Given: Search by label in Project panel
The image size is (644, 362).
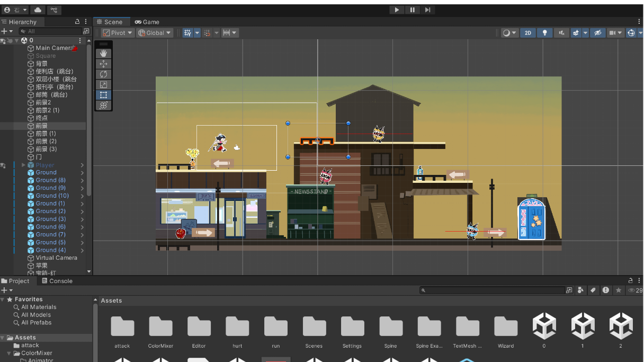Looking at the screenshot, I should pos(593,290).
